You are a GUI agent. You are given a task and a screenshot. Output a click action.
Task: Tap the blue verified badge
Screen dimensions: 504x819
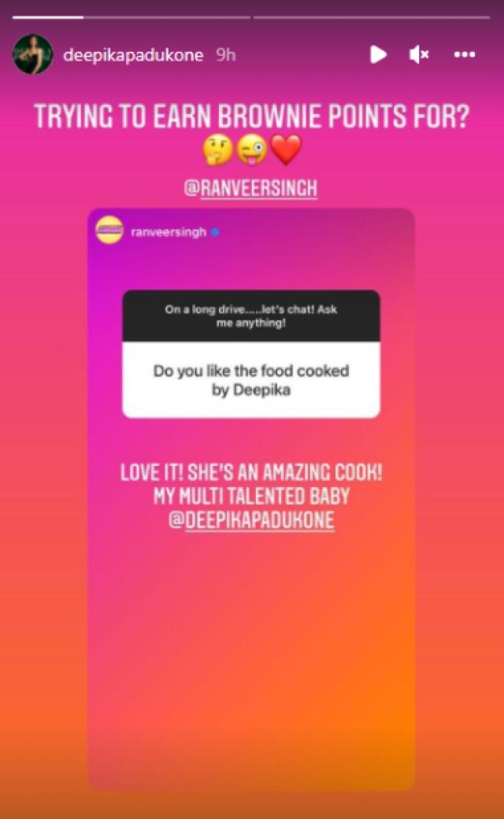(x=215, y=232)
